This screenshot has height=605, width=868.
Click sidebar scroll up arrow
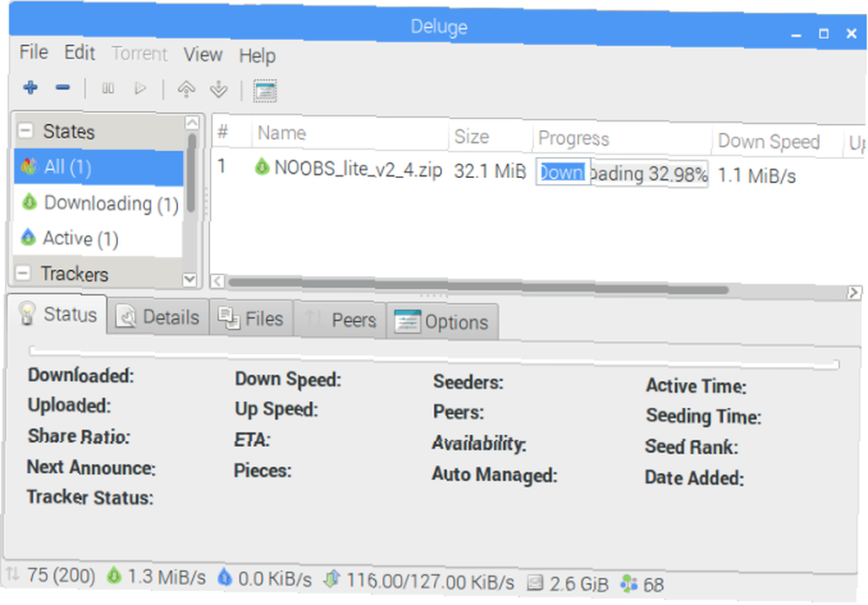(x=192, y=123)
